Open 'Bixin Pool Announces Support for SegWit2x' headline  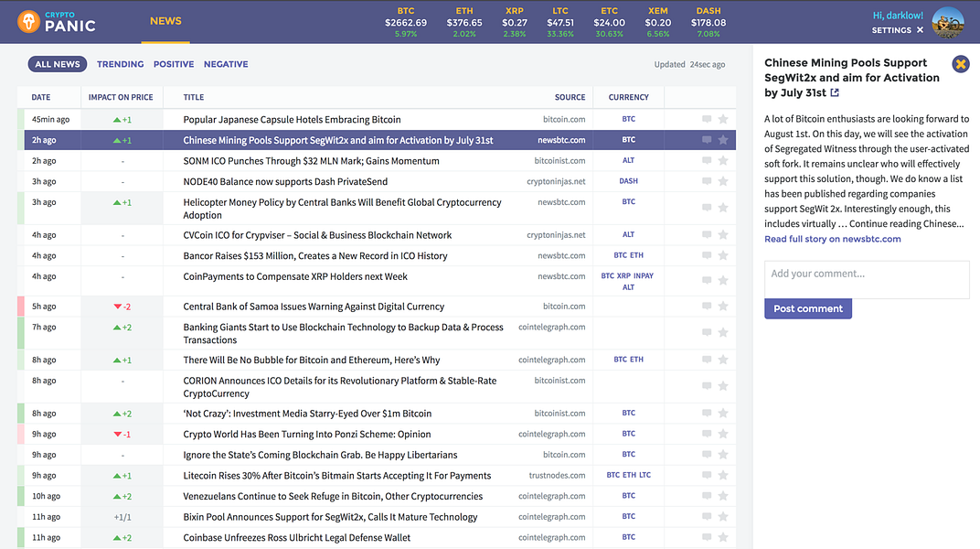(x=330, y=516)
